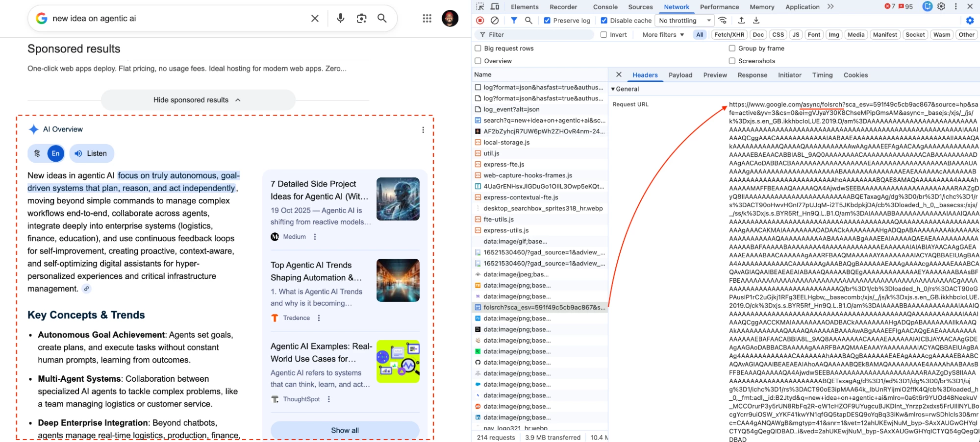Switch to the Sources panel

(x=640, y=7)
